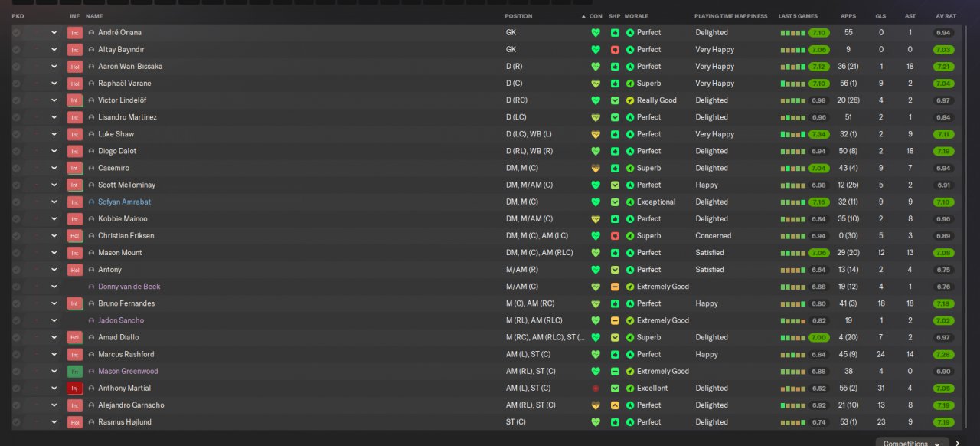Click Christian Eriksen's Concerned playing time status
The height and width of the screenshot is (446, 980).
click(x=713, y=236)
